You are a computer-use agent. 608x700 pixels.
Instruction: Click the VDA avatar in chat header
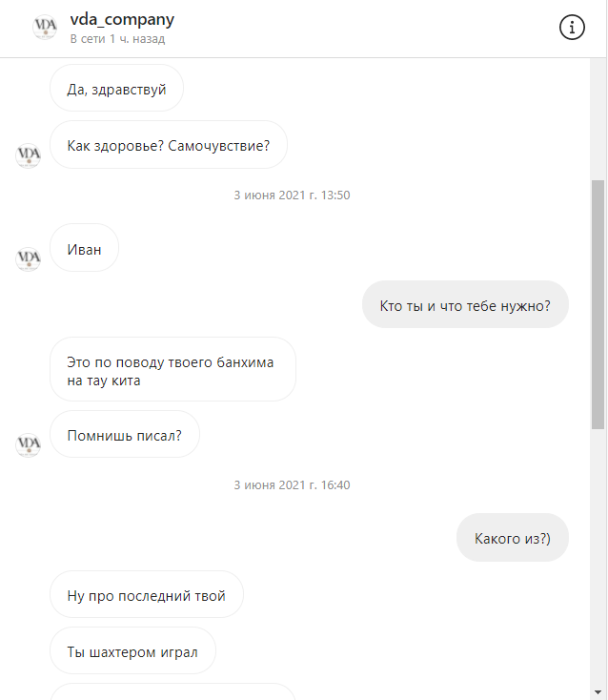[45, 27]
